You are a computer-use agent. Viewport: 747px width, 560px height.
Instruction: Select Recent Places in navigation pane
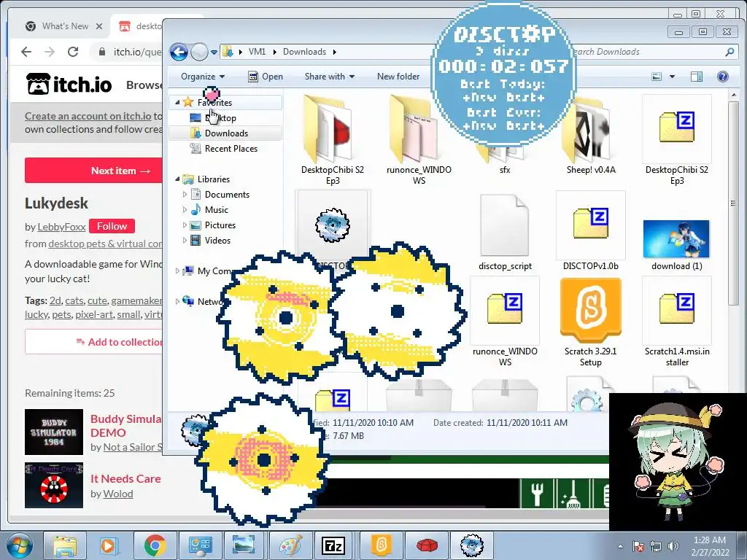point(231,149)
